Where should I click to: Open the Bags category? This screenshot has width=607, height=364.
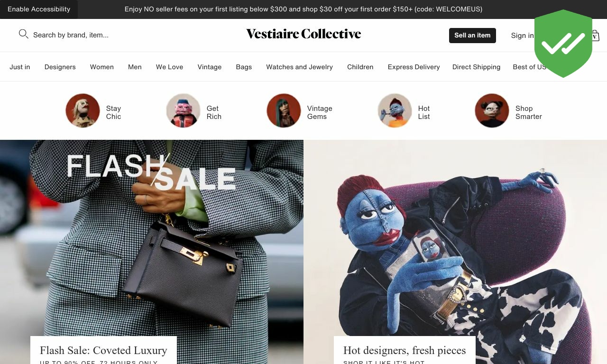pyautogui.click(x=244, y=67)
